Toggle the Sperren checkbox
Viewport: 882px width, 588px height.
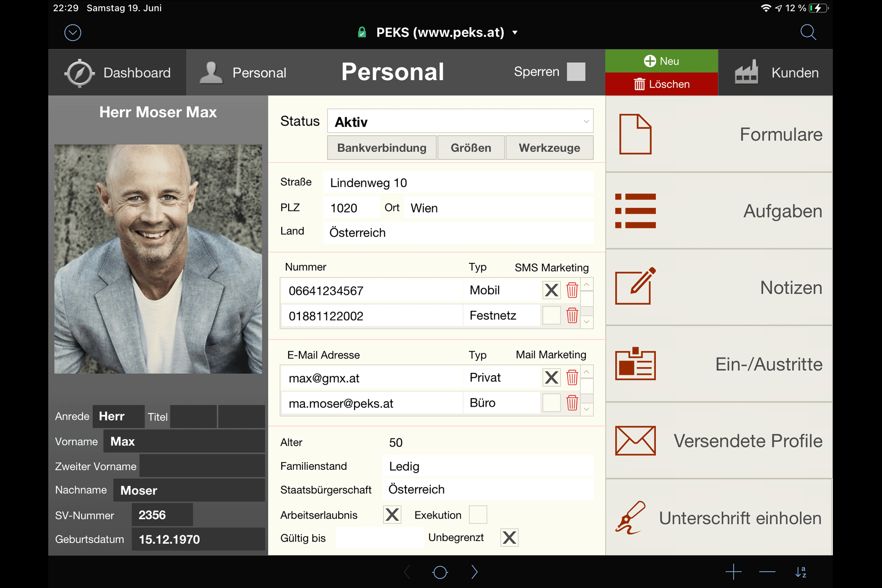(576, 72)
